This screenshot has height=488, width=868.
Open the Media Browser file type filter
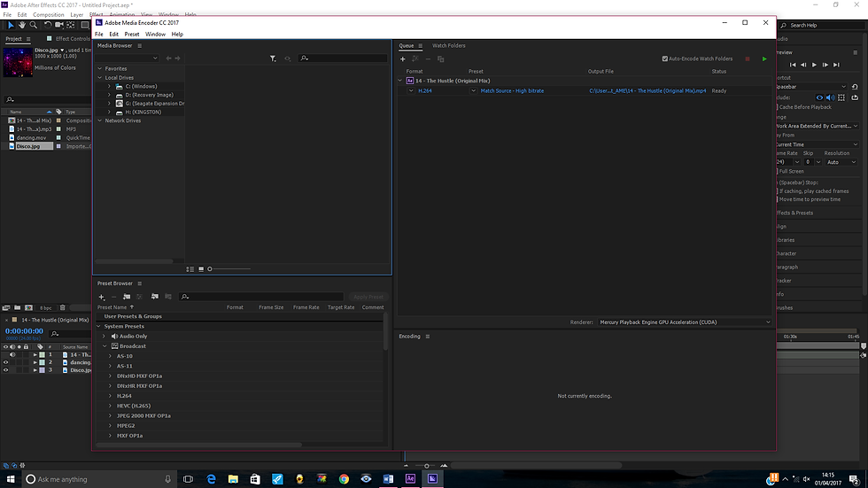[x=273, y=58]
